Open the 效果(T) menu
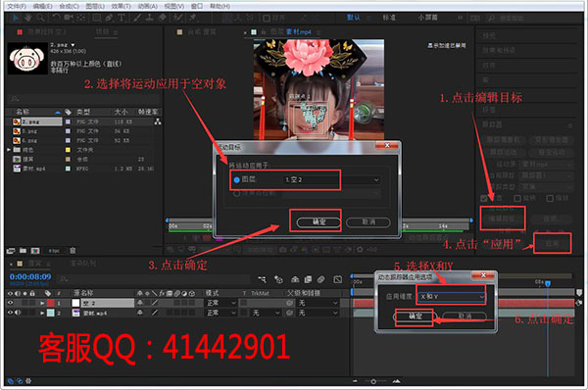Screen dimensions: 588x390 [122, 7]
